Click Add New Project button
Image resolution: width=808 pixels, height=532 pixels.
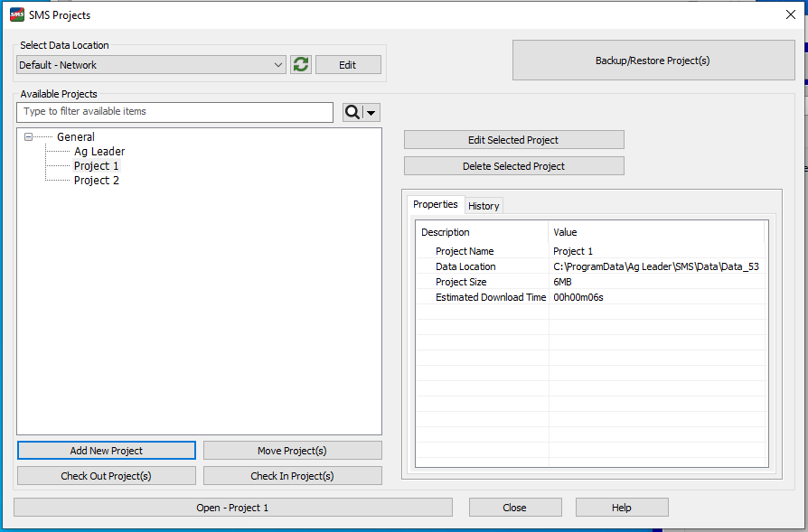pyautogui.click(x=107, y=451)
